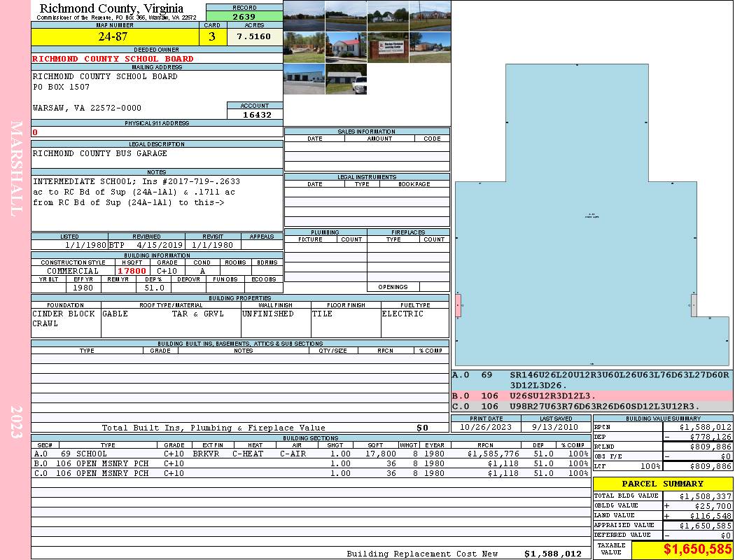
Task: Open the photo with the white car
Action: (x=346, y=80)
